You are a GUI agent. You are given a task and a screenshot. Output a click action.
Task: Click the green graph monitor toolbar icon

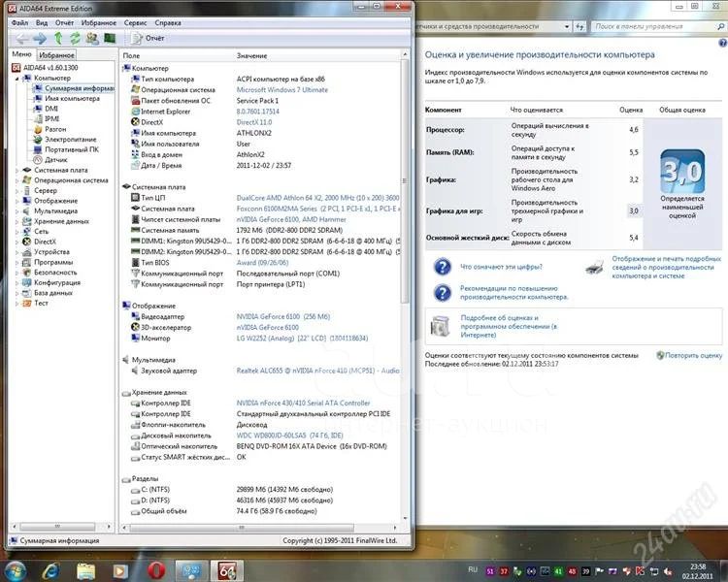(110, 38)
